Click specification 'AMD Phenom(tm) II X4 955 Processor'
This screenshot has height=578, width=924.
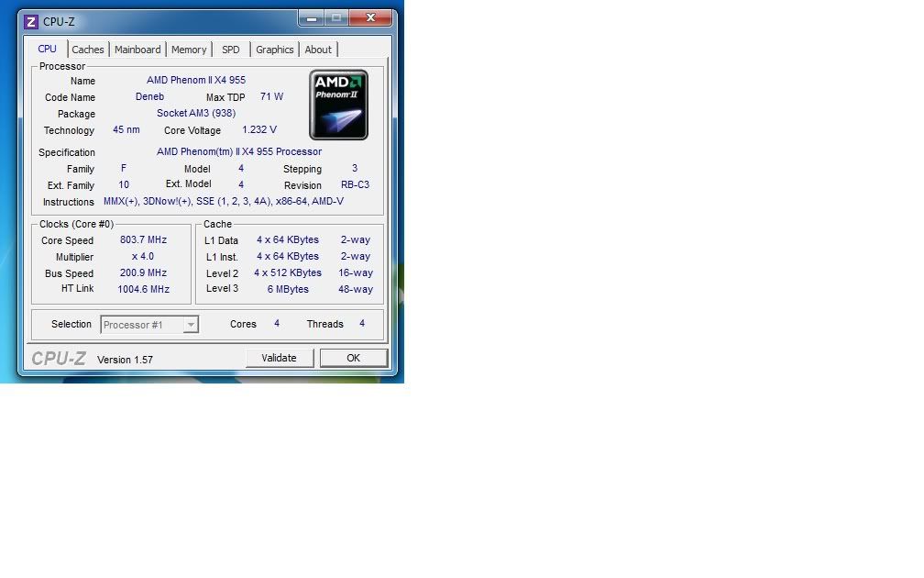pyautogui.click(x=239, y=151)
